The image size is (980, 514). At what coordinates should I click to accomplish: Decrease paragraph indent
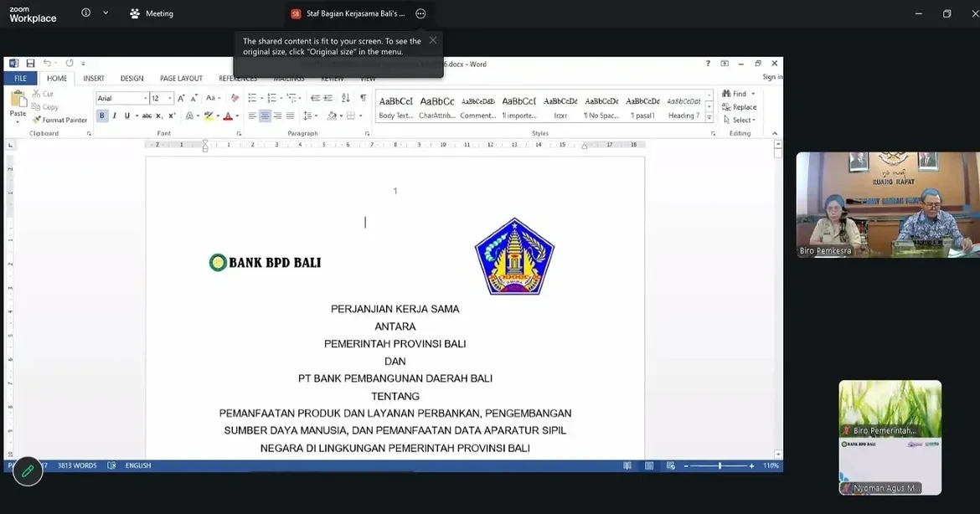(316, 98)
